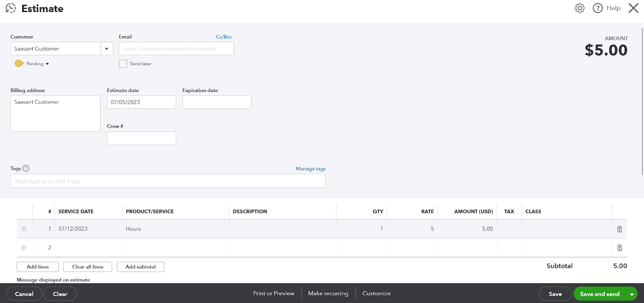Click the description cell of line 1
The height and width of the screenshot is (303, 644).
283,229
